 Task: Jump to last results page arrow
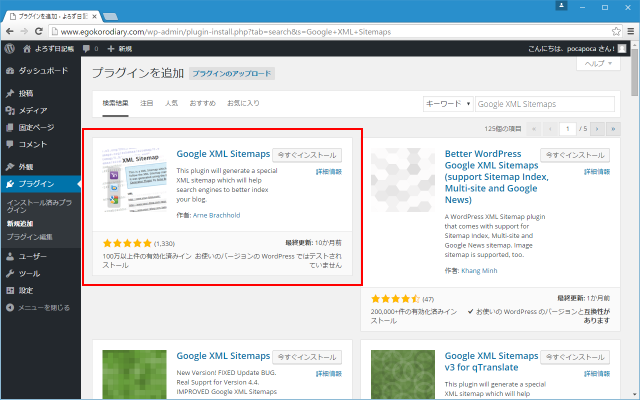pos(613,129)
